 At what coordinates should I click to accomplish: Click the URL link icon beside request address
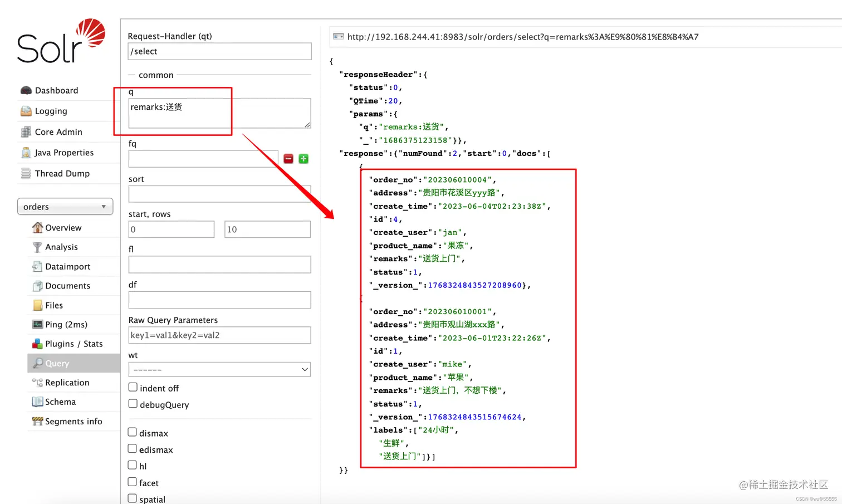click(338, 37)
